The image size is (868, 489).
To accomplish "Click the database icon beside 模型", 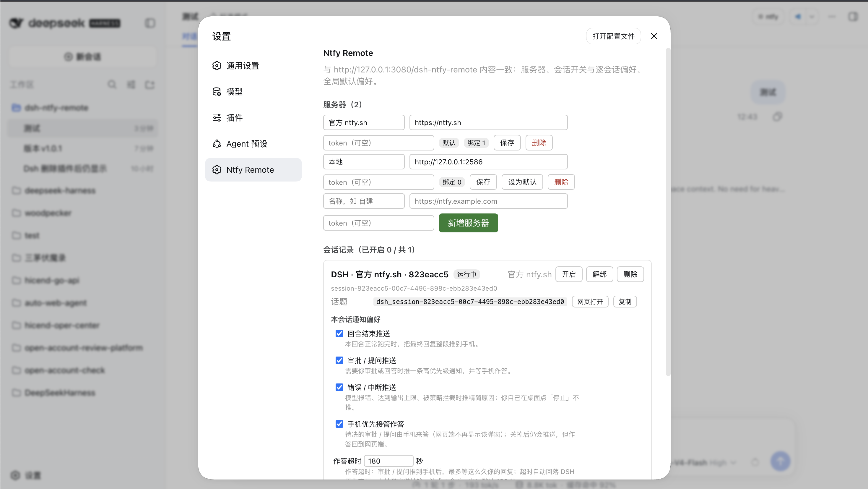I will [217, 92].
